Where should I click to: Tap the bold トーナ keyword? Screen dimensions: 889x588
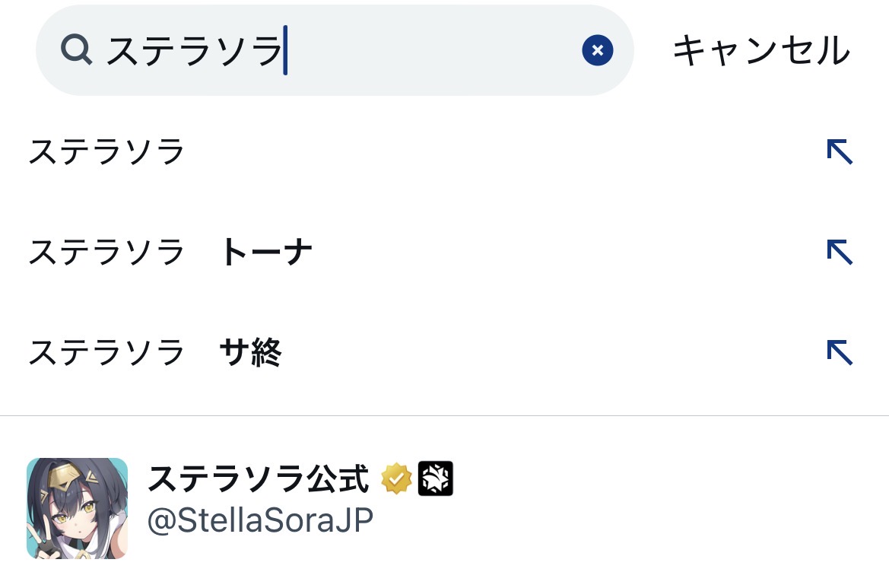(266, 252)
